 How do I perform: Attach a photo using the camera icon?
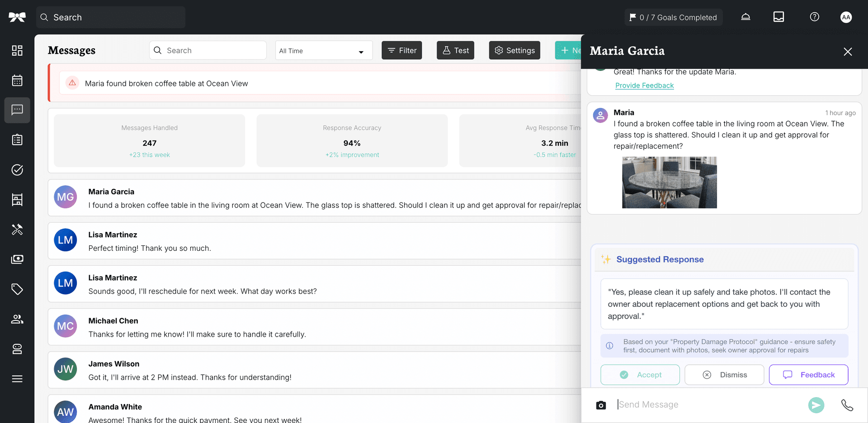click(x=601, y=404)
